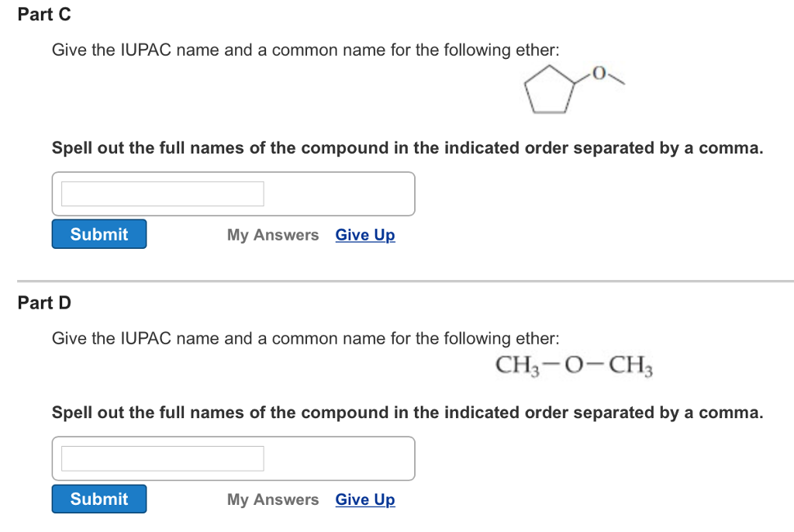
Task: Click the Part D answer input box
Action: pyautogui.click(x=161, y=459)
